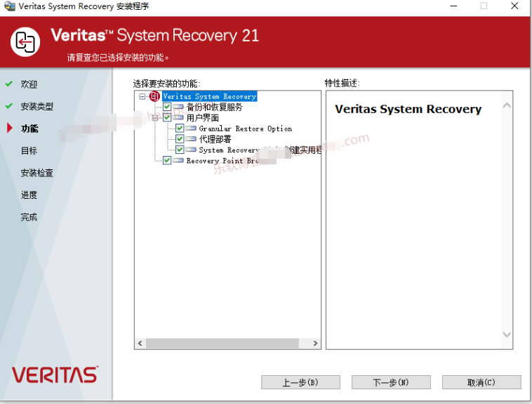Viewport: 532px width, 404px height.
Task: Click the description panel scroll-down arrow
Action: click(x=507, y=334)
